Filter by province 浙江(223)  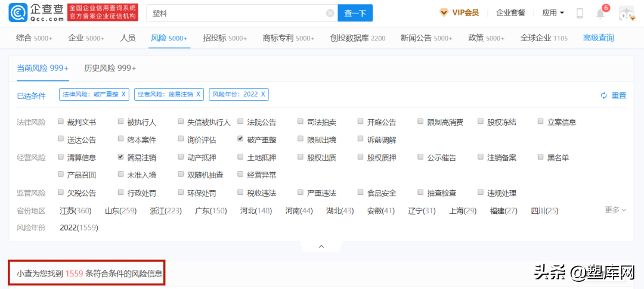pyautogui.click(x=166, y=211)
